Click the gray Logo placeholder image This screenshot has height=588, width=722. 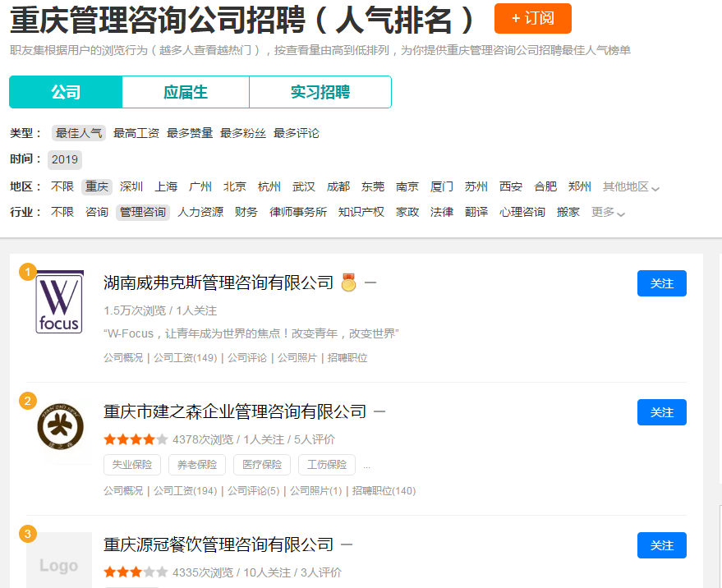coord(59,560)
